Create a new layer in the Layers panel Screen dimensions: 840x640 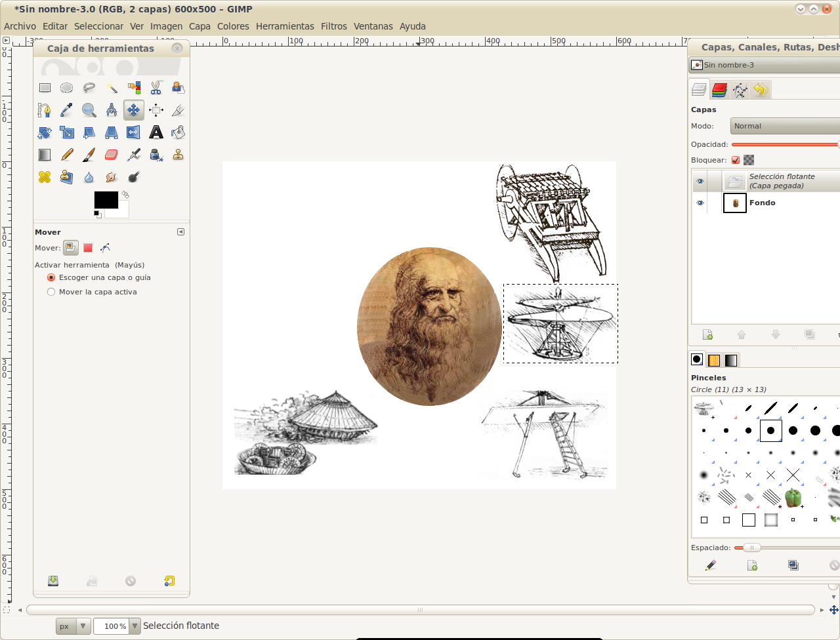click(x=707, y=334)
